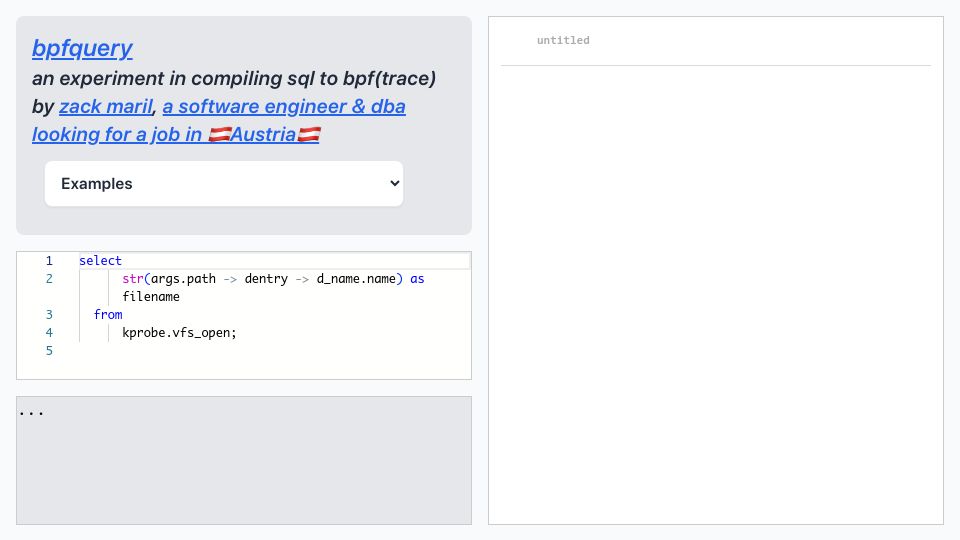The image size is (960, 540).
Task: Click line number 5 in the editor gutter
Action: (x=49, y=351)
